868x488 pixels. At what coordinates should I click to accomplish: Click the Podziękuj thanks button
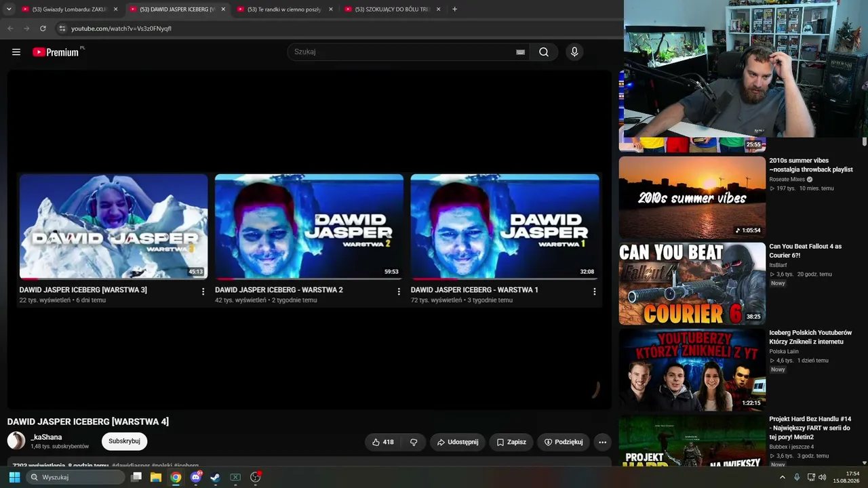click(x=564, y=442)
